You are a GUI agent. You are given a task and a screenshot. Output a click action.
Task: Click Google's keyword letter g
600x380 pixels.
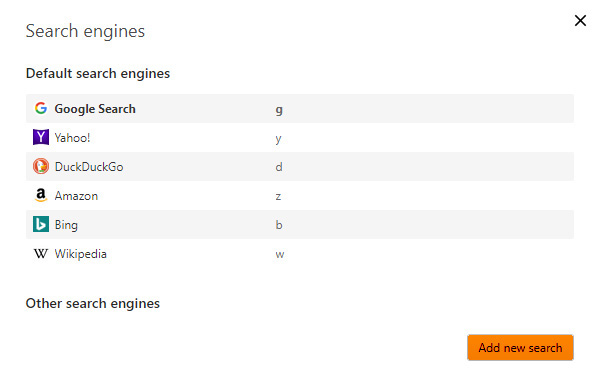[x=279, y=110]
